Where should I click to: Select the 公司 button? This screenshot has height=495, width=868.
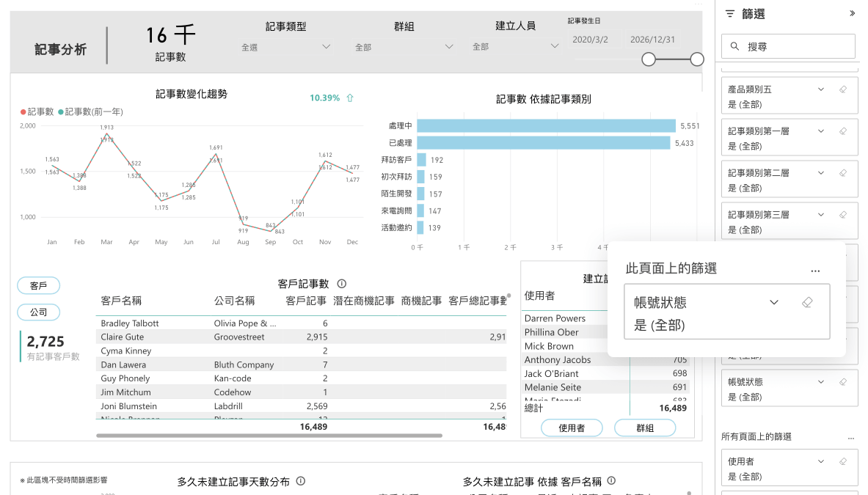pos(38,312)
